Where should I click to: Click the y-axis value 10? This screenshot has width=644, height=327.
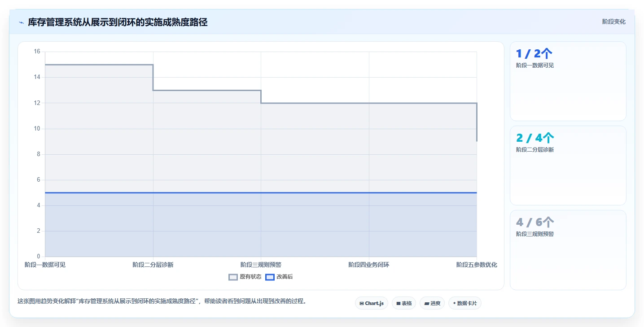37,129
